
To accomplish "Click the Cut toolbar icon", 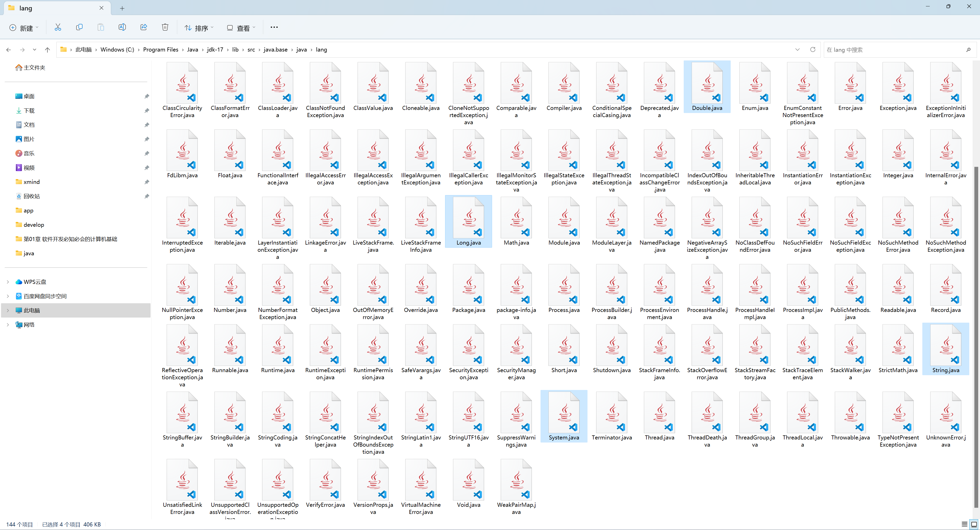I will 58,27.
